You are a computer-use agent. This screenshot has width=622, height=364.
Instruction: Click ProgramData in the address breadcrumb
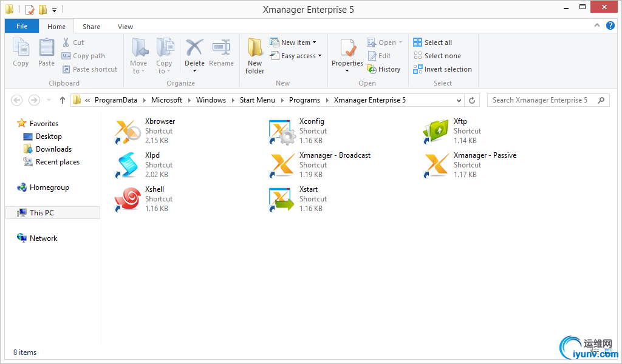(116, 100)
